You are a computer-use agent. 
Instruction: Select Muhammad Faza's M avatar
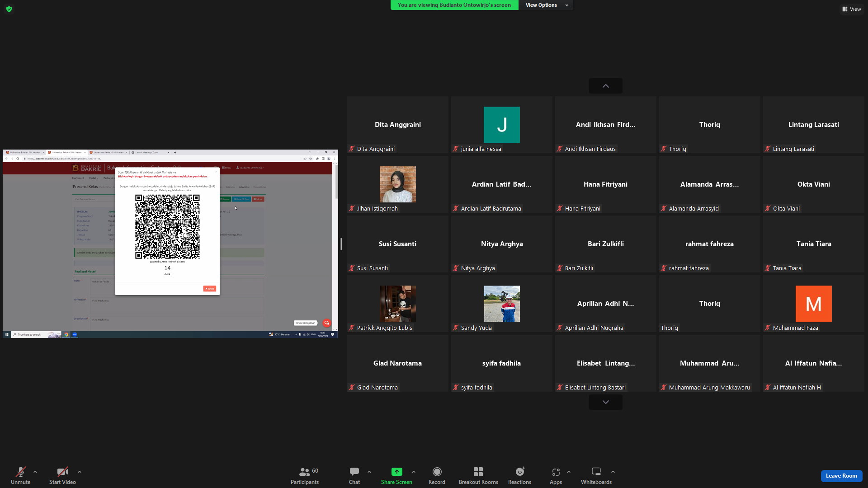814,304
